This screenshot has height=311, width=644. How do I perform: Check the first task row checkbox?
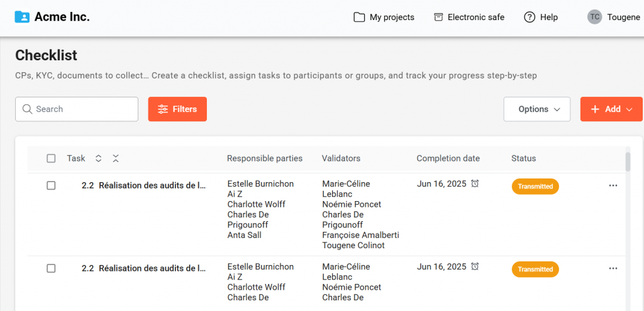point(51,185)
